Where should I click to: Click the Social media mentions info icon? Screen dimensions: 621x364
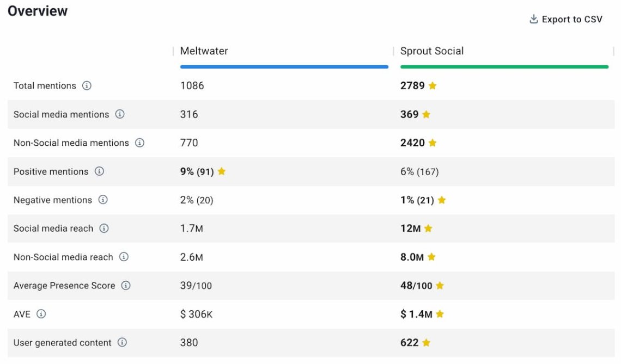[120, 115]
